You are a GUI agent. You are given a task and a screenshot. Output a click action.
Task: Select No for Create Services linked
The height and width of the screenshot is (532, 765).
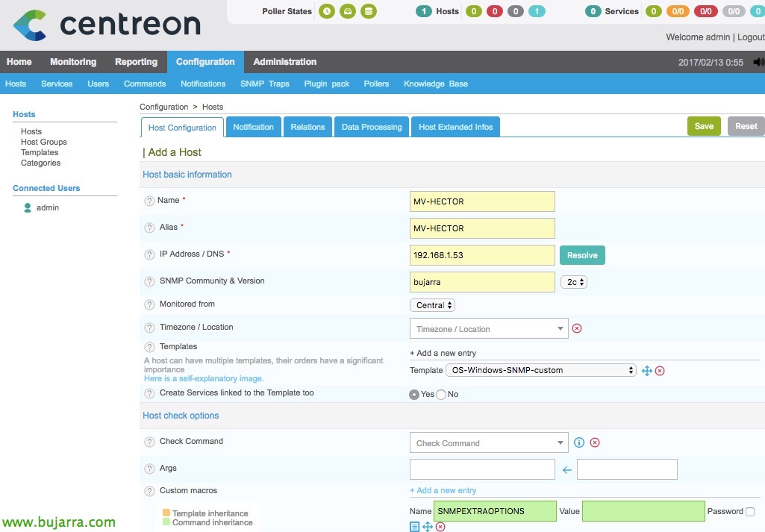click(440, 394)
